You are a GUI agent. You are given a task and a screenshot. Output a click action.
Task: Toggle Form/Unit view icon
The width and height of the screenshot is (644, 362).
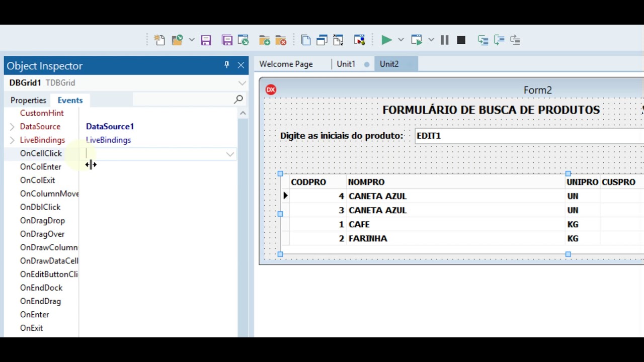point(338,40)
